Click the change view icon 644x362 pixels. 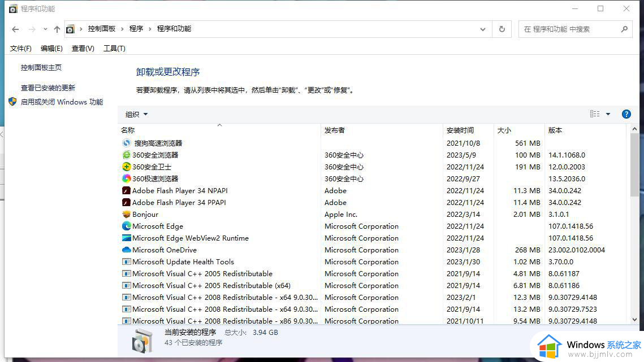(594, 114)
